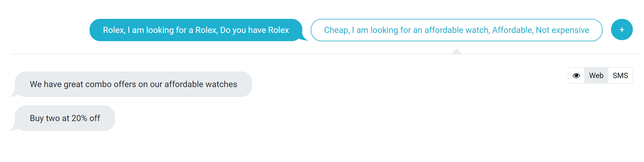
Task: Click the tail of the combo offers bubble
Action: tap(13, 93)
